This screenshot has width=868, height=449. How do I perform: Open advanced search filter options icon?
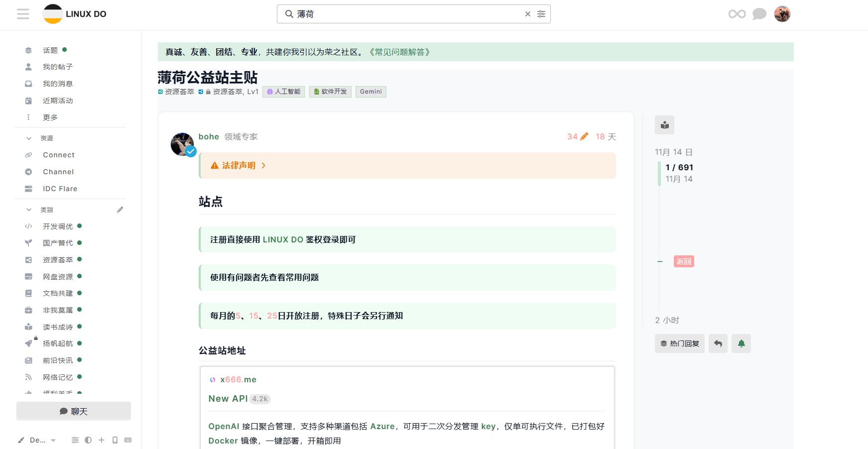click(x=541, y=14)
